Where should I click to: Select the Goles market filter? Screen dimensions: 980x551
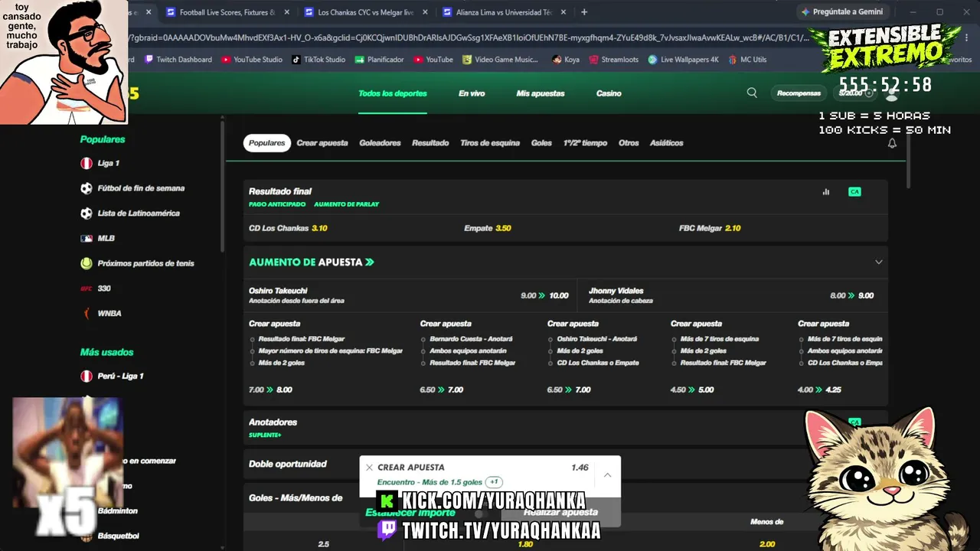[x=541, y=143]
